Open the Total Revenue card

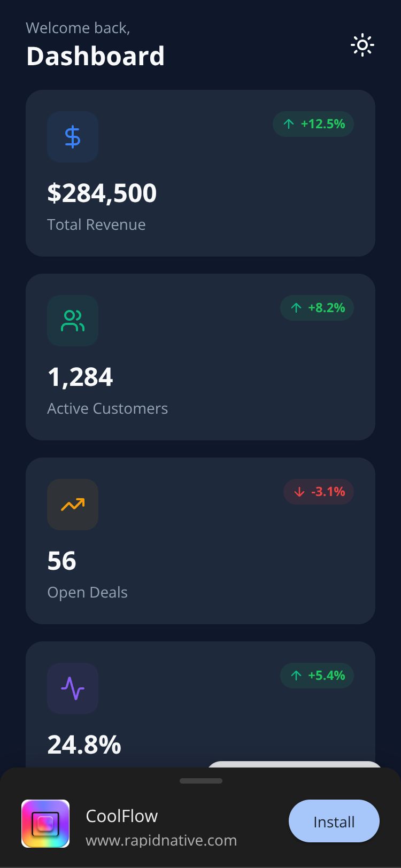tap(200, 173)
